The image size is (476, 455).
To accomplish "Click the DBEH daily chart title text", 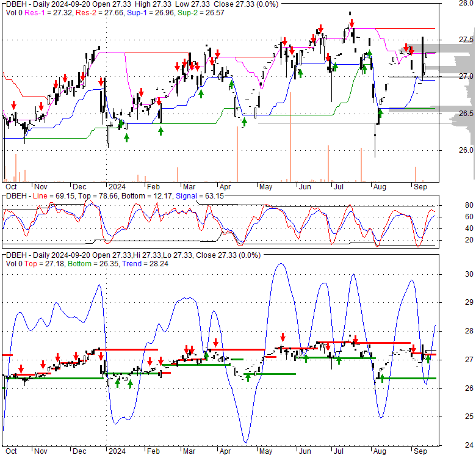I will 142,4.
